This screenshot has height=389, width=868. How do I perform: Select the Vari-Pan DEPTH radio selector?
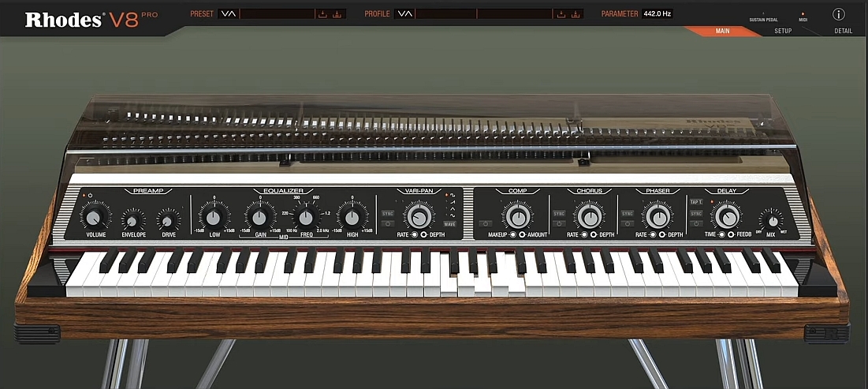coord(424,234)
